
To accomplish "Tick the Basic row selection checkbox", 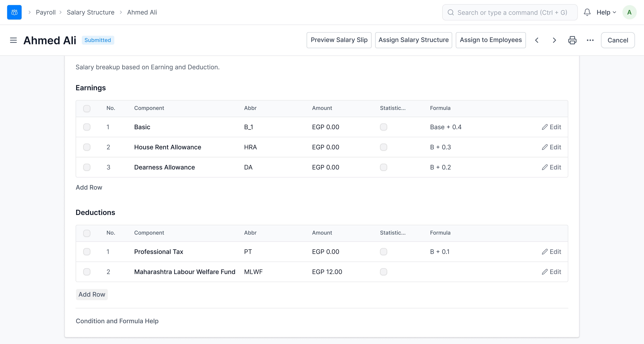I will (87, 127).
